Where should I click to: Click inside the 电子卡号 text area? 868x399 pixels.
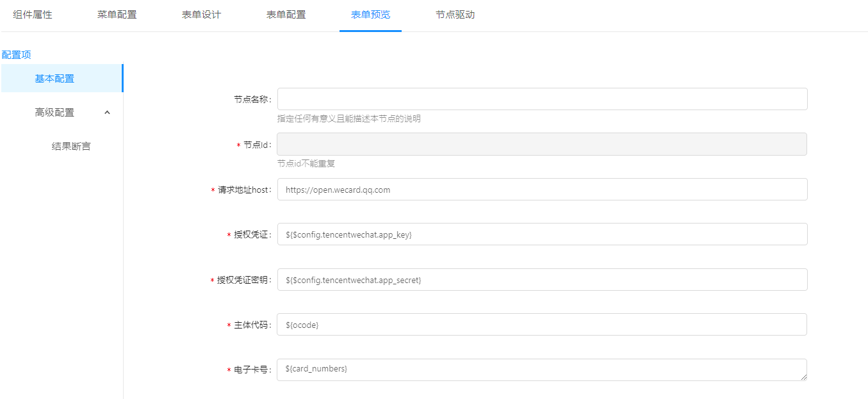[x=541, y=370]
